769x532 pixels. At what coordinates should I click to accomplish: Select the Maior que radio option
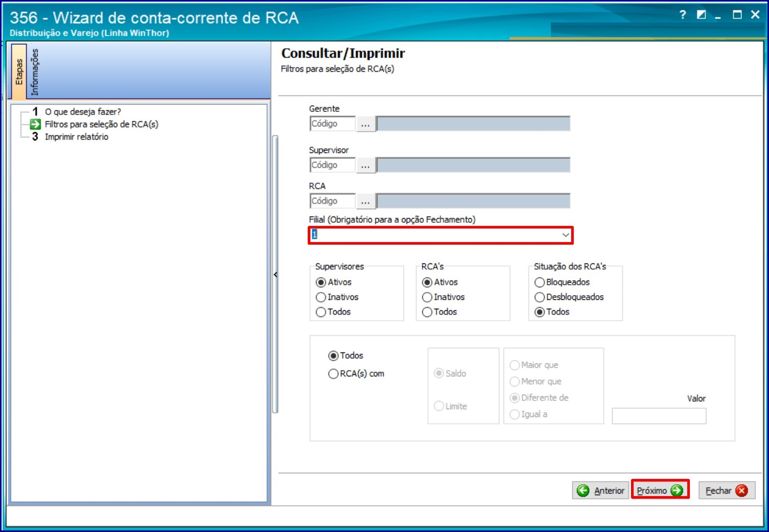pos(514,365)
